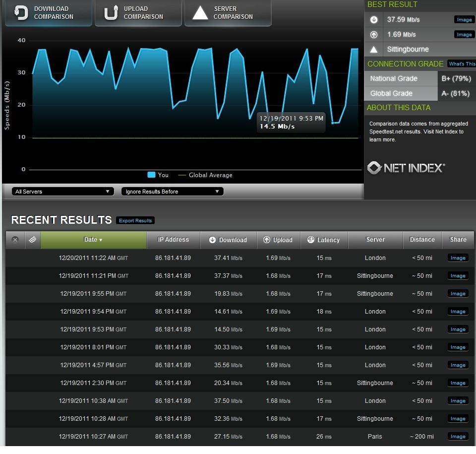Click the best result download icon

(374, 20)
